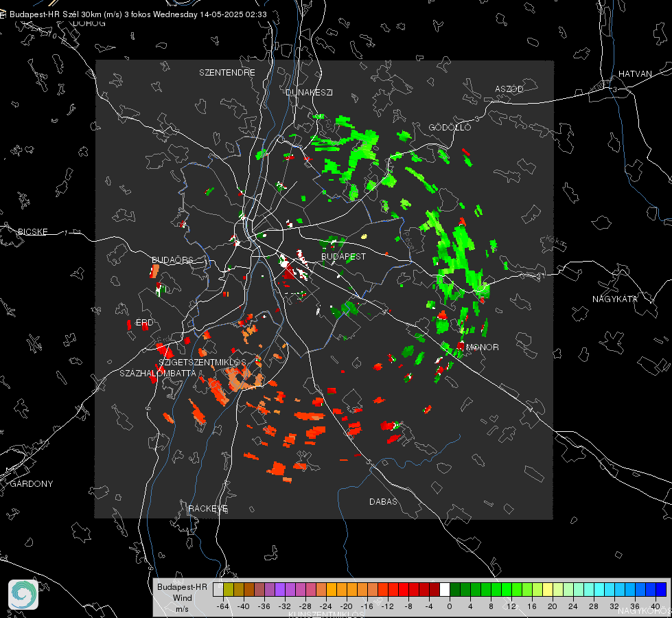Click the GÁRDONY town label

coord(32,483)
